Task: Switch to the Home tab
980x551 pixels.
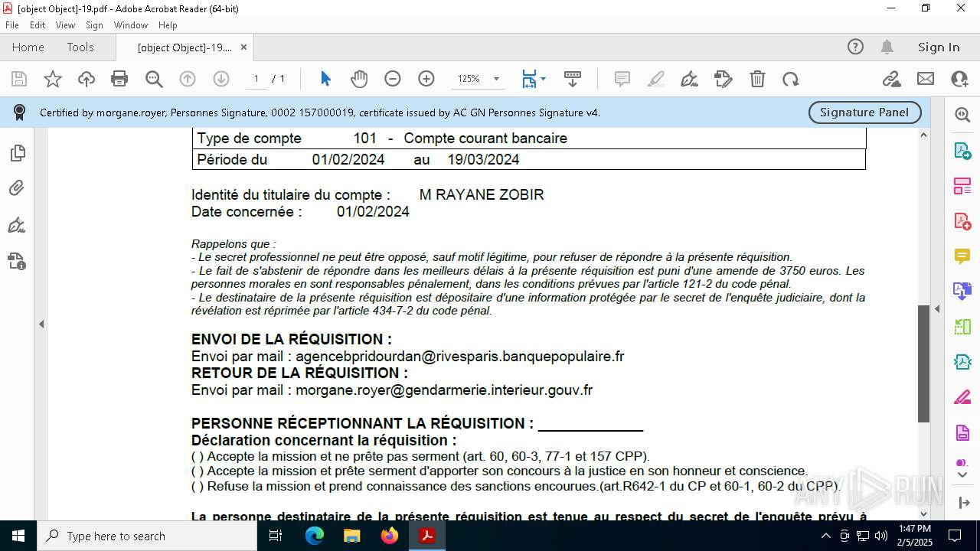Action: click(x=28, y=47)
